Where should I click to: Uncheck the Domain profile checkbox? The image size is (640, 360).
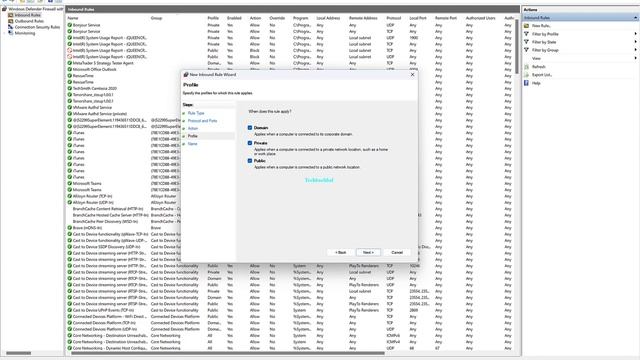pos(250,128)
